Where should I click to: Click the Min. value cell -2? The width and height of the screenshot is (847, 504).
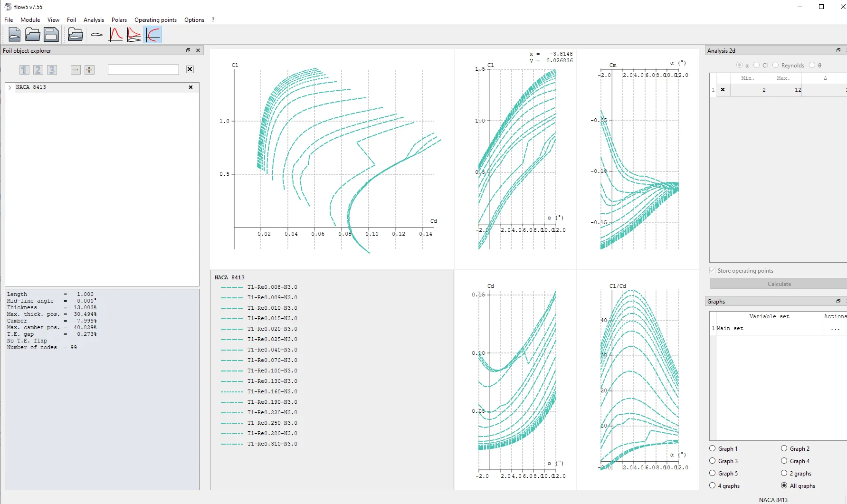[x=748, y=90]
